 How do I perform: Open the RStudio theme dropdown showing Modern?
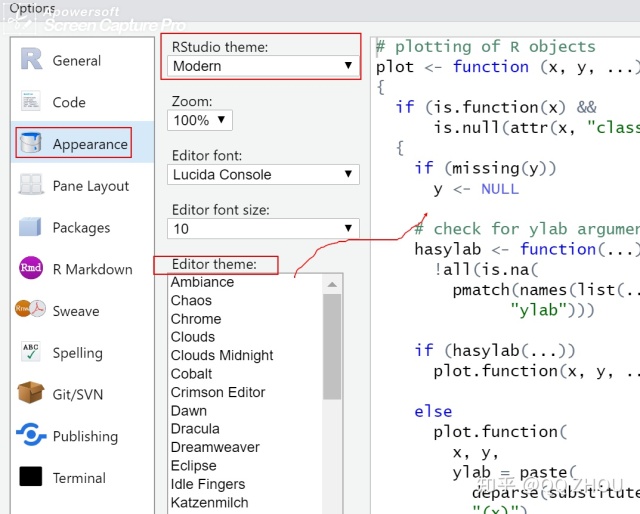(x=263, y=66)
